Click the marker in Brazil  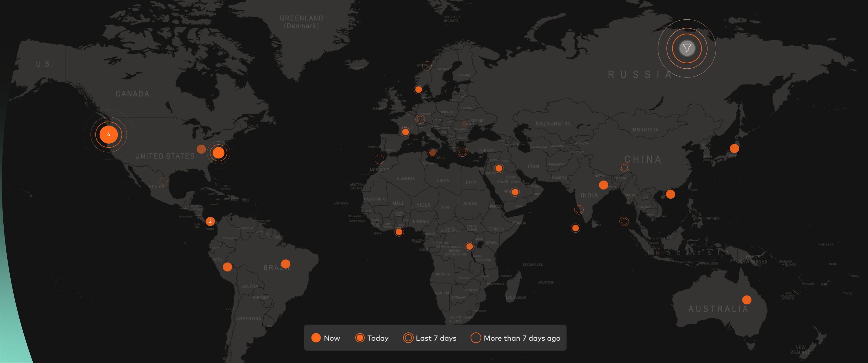tap(285, 264)
